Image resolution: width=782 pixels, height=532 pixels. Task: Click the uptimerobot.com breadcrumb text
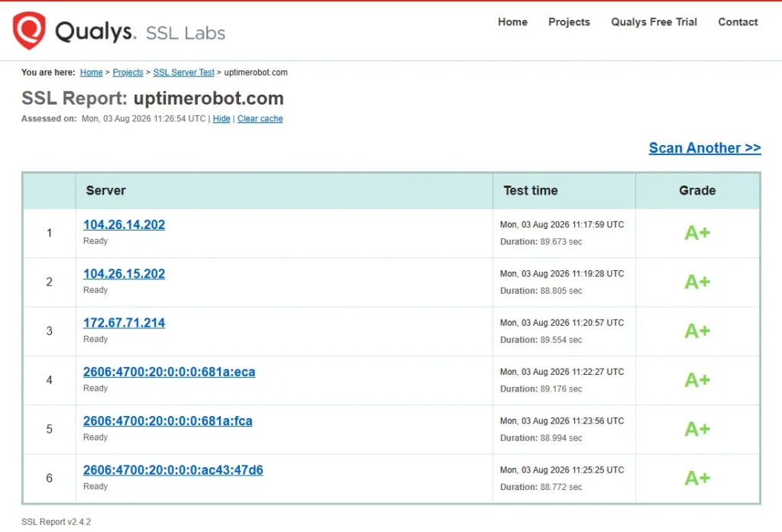[256, 73]
